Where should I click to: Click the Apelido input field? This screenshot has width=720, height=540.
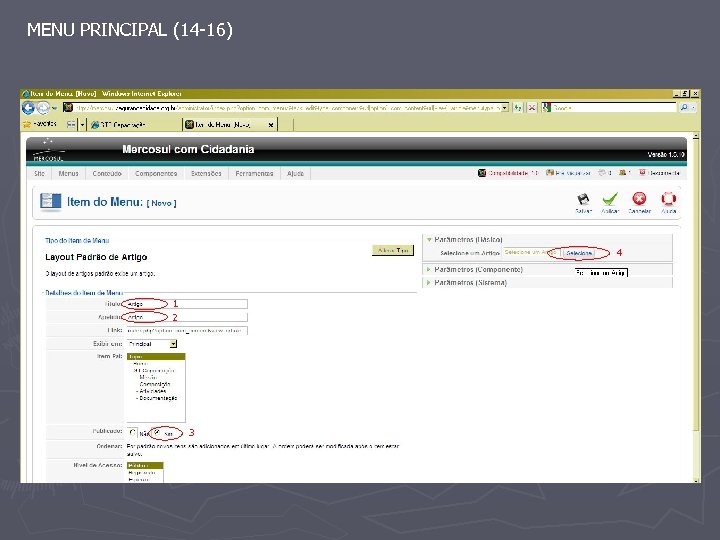(x=187, y=317)
